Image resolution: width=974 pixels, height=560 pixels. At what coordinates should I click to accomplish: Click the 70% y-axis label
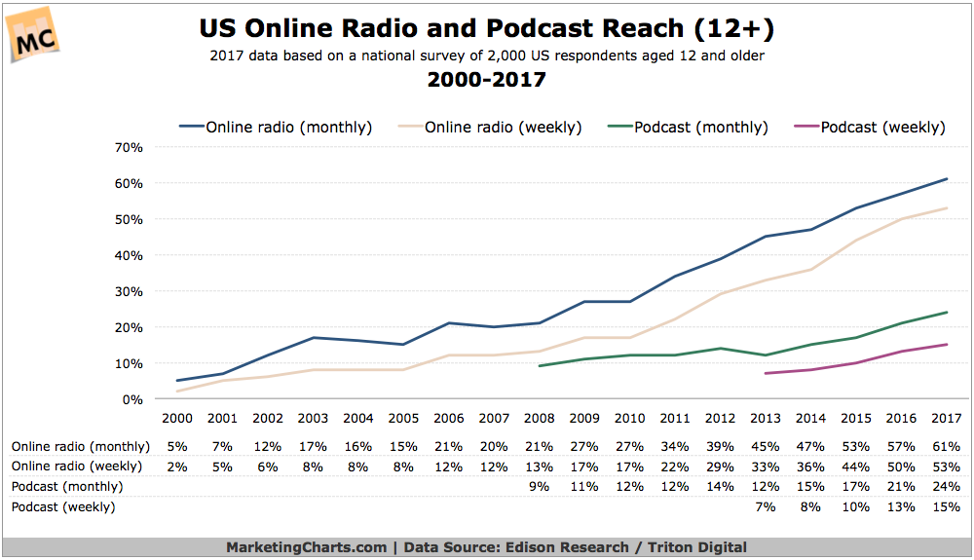pyautogui.click(x=129, y=148)
